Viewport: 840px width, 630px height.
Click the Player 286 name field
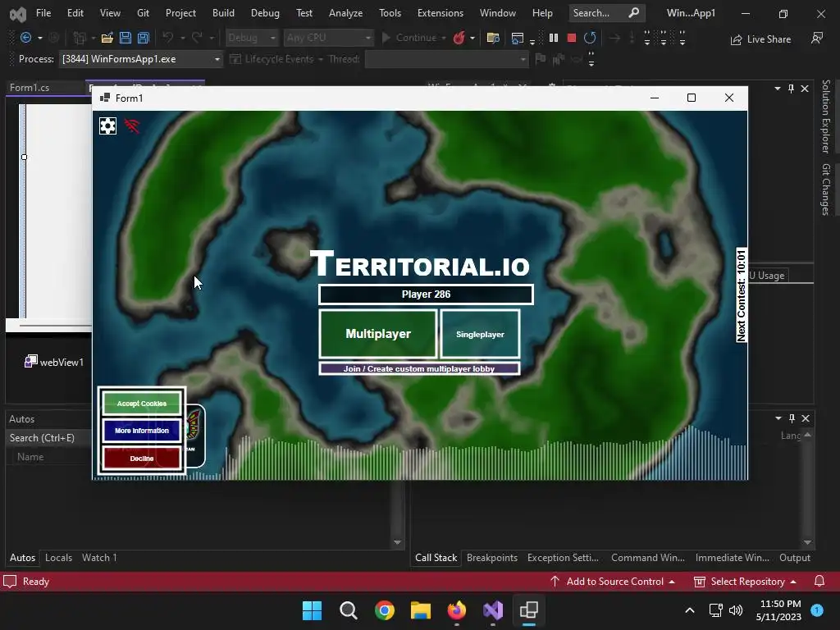[x=426, y=294]
